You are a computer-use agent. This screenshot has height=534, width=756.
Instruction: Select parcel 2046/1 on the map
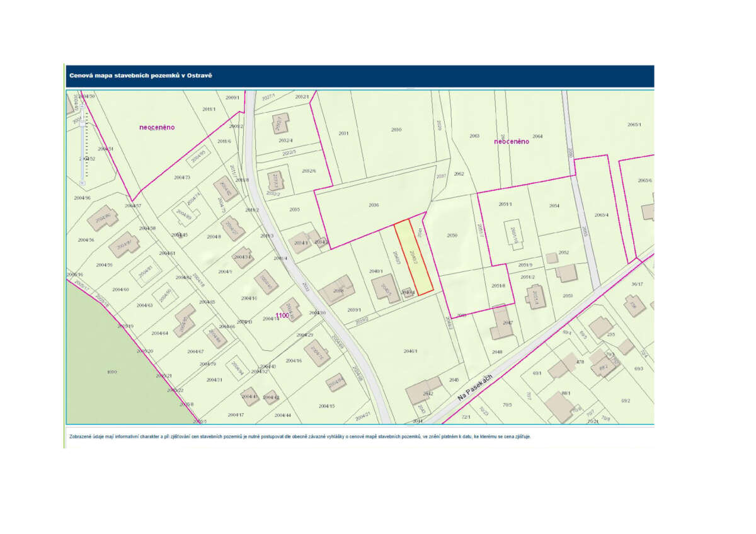pos(411,351)
